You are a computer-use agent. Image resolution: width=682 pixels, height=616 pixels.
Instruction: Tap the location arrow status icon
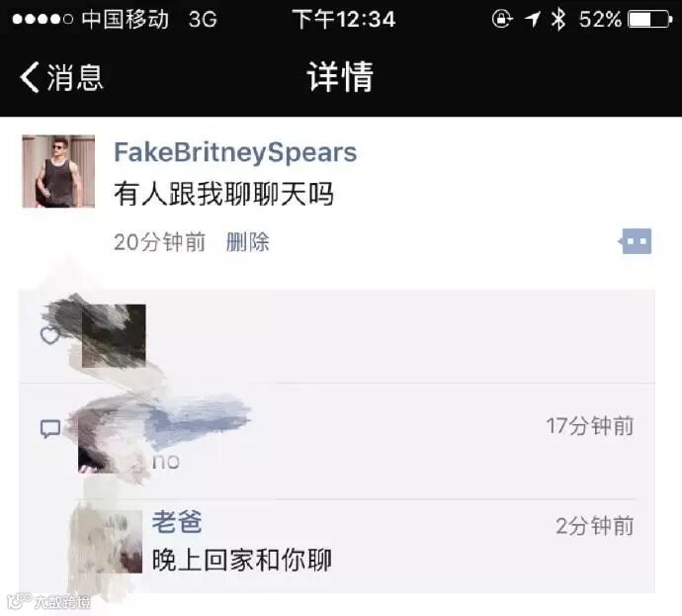(x=532, y=19)
